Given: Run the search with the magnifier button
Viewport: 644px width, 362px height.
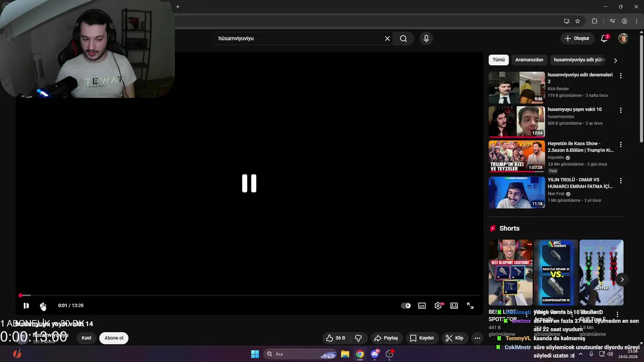Looking at the screenshot, I should pos(404,38).
